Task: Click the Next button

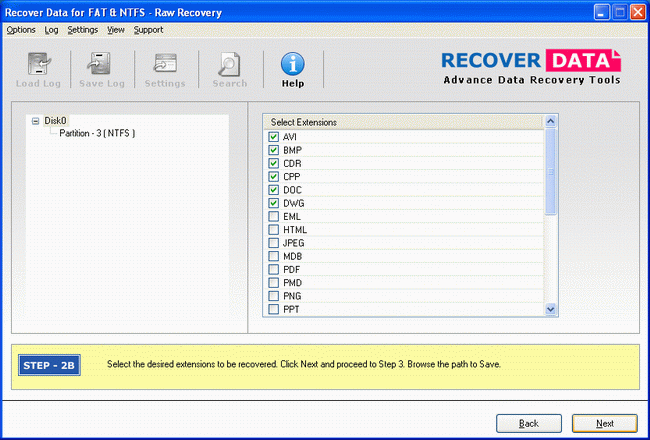Action: click(604, 423)
